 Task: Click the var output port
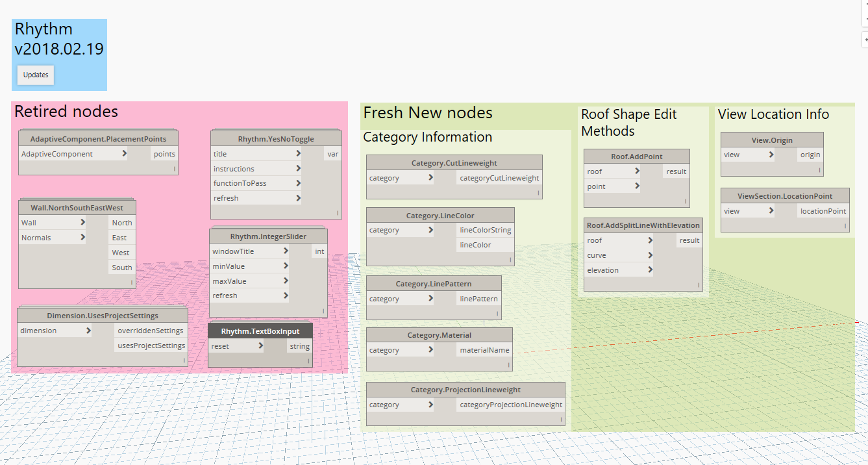pyautogui.click(x=333, y=154)
